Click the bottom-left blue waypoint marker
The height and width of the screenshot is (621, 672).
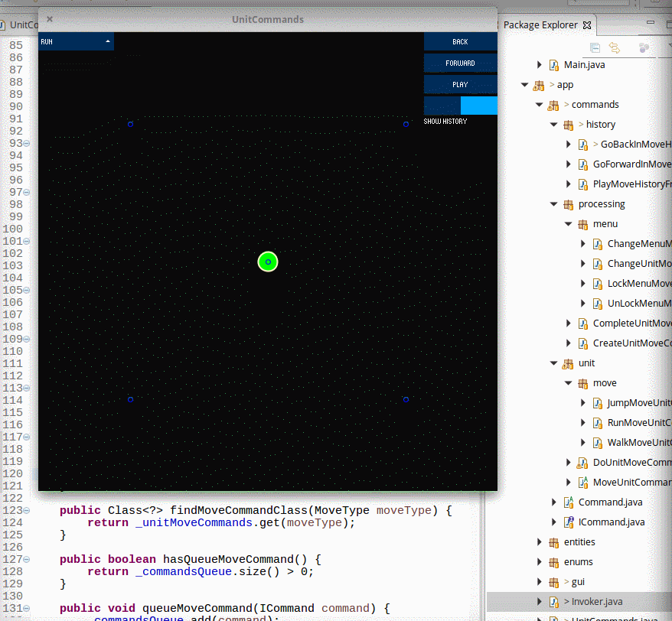click(x=130, y=399)
